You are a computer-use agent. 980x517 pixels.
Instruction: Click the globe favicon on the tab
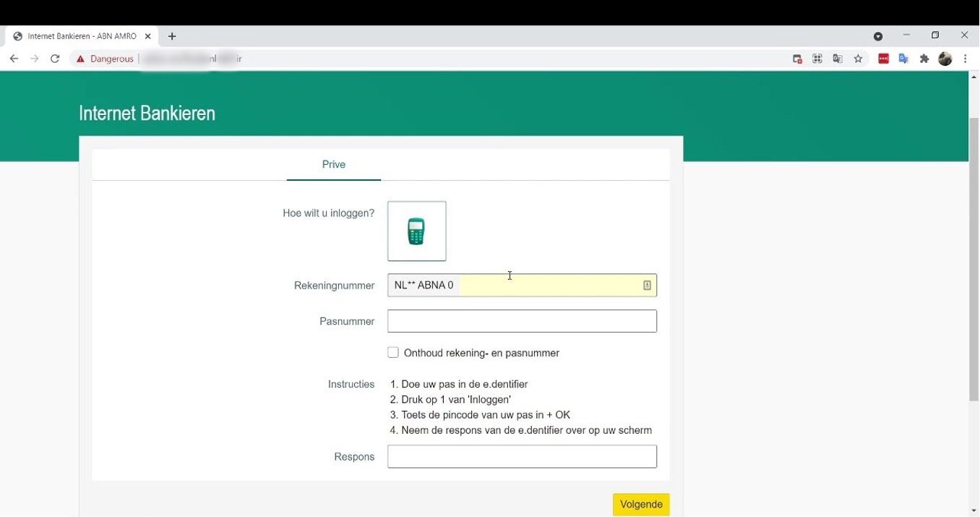pos(18,36)
